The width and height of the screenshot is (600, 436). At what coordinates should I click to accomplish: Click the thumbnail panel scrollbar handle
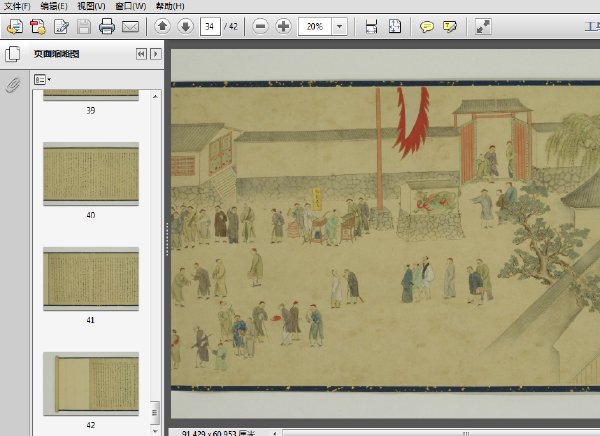coord(155,413)
